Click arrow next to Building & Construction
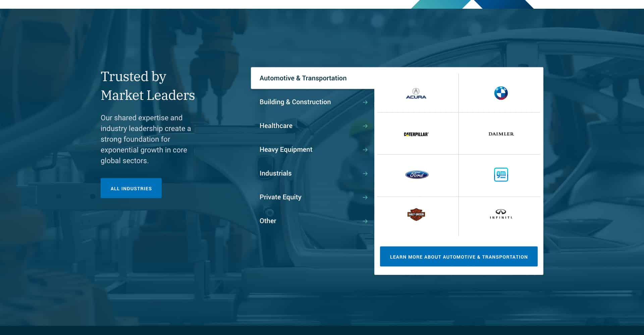644x335 pixels. 365,102
